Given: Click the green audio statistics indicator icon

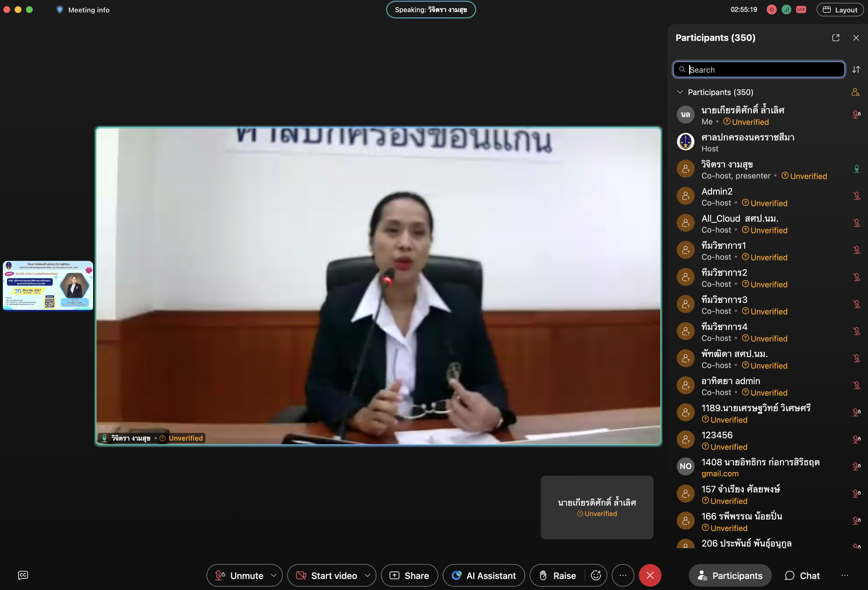Looking at the screenshot, I should click(786, 10).
